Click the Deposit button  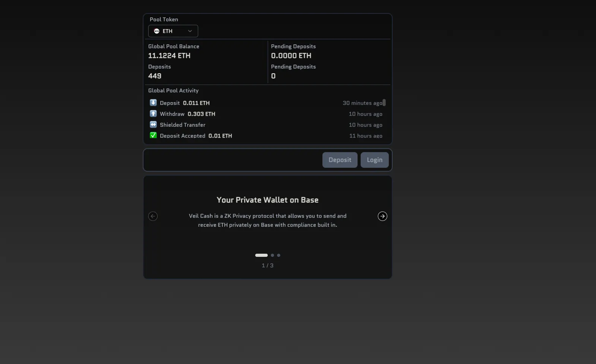pos(340,160)
